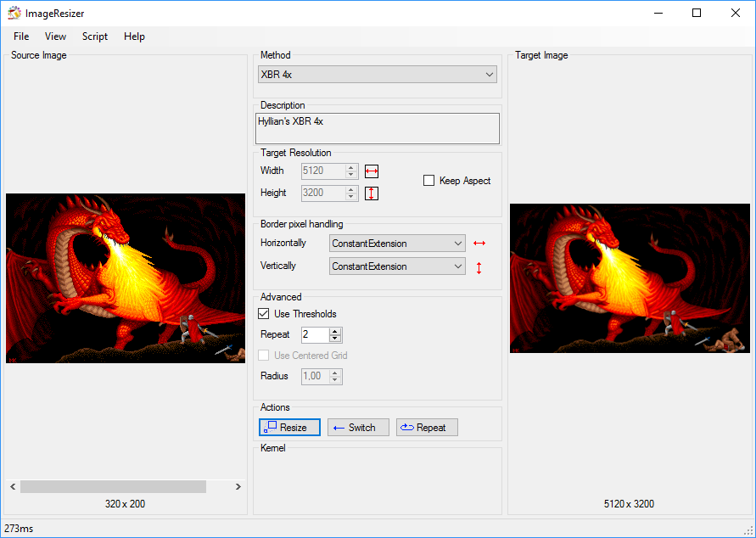The height and width of the screenshot is (538, 756).
Task: Decrease Height using its down spinner arrow
Action: tap(351, 197)
